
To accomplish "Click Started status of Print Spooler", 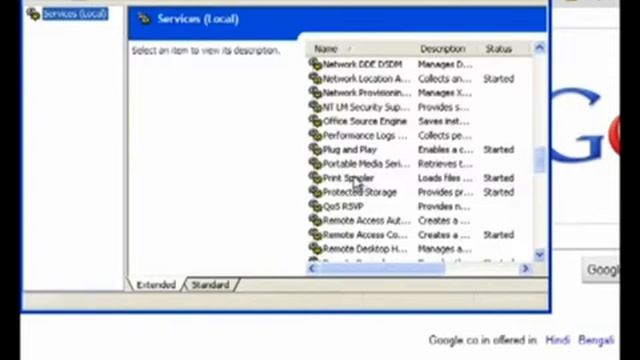I will [x=498, y=178].
